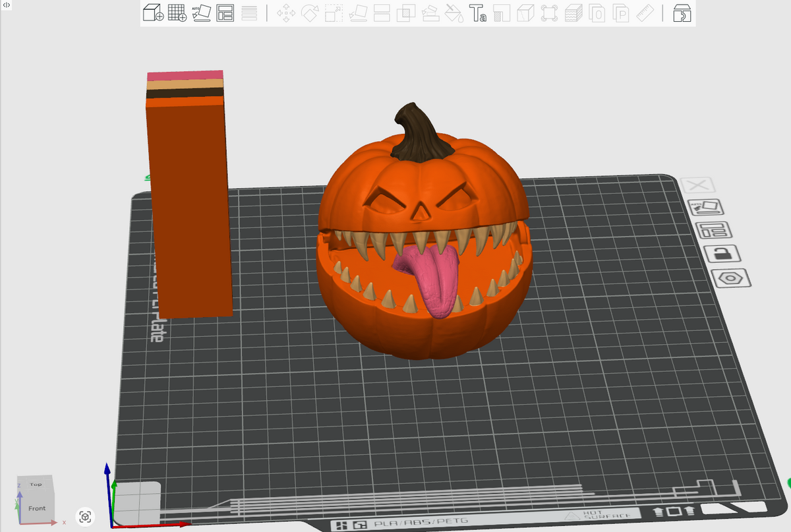Open the Mesh boolean tool
Image resolution: width=791 pixels, height=532 pixels.
[x=406, y=13]
